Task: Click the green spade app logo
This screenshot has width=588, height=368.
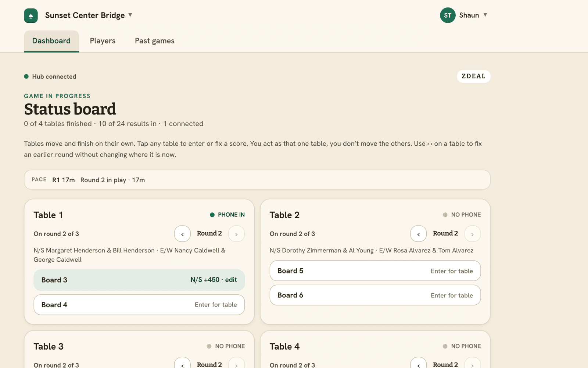Action: pyautogui.click(x=31, y=15)
